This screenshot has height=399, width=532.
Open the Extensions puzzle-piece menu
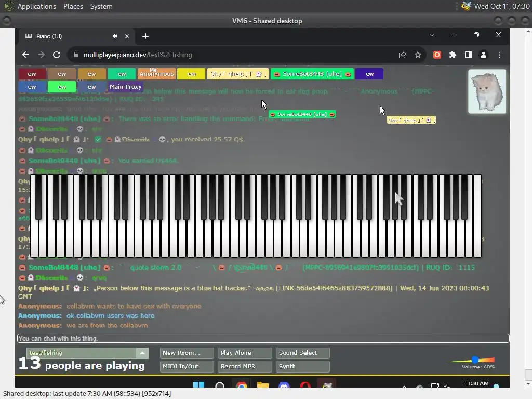(x=453, y=55)
